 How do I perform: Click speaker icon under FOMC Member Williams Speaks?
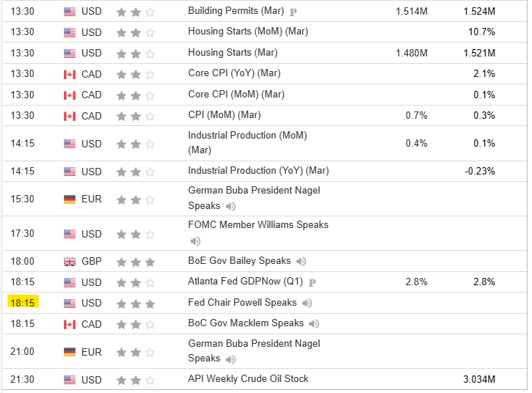[x=195, y=241]
